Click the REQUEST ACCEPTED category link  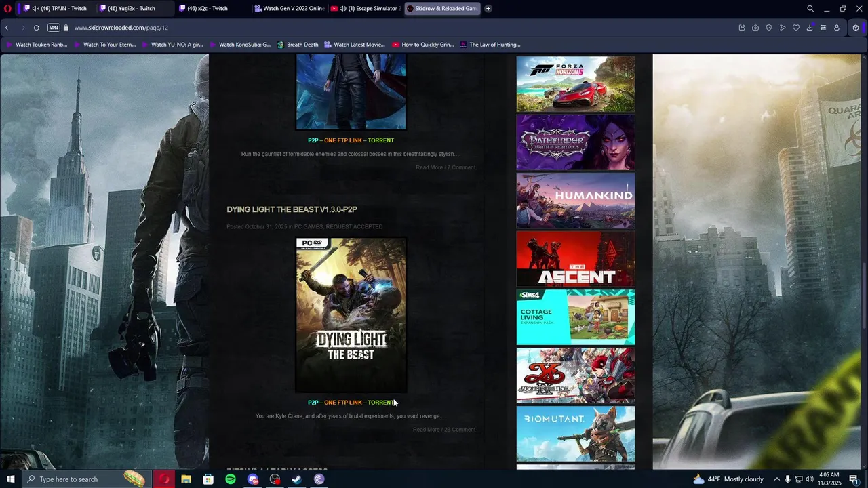[x=355, y=226]
